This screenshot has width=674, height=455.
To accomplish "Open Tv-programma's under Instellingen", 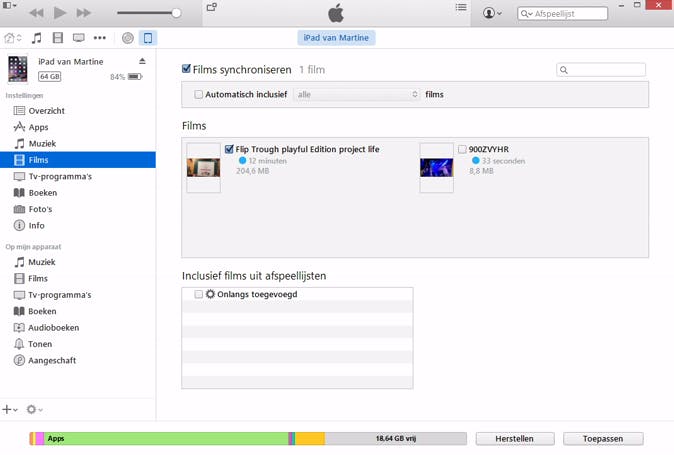I will pos(78,176).
